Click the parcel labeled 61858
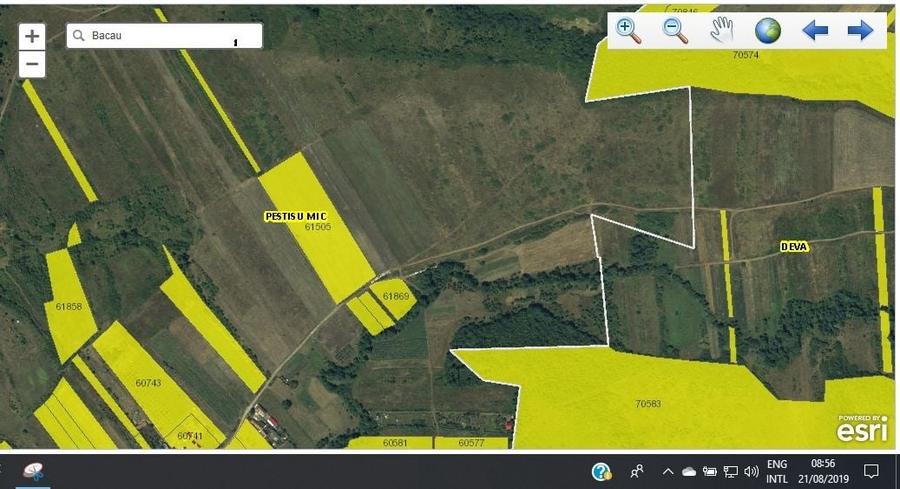The image size is (900, 489). click(x=68, y=306)
